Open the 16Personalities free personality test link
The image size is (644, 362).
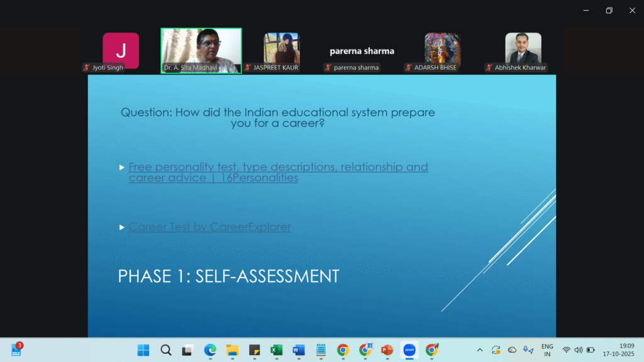278,172
